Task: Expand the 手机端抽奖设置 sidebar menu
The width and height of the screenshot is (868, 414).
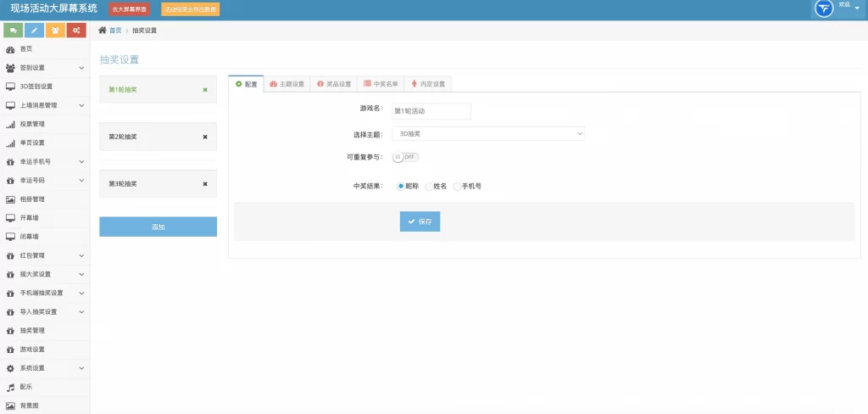Action: click(x=44, y=294)
